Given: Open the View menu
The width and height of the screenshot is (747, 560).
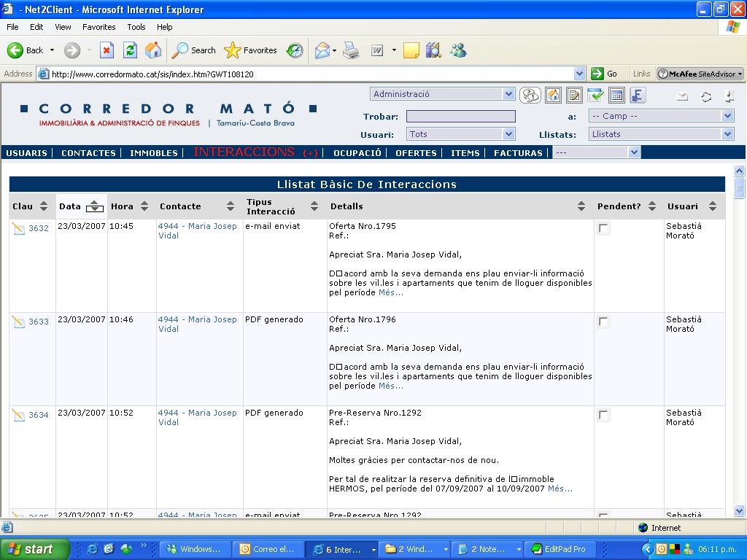Looking at the screenshot, I should coord(63,27).
